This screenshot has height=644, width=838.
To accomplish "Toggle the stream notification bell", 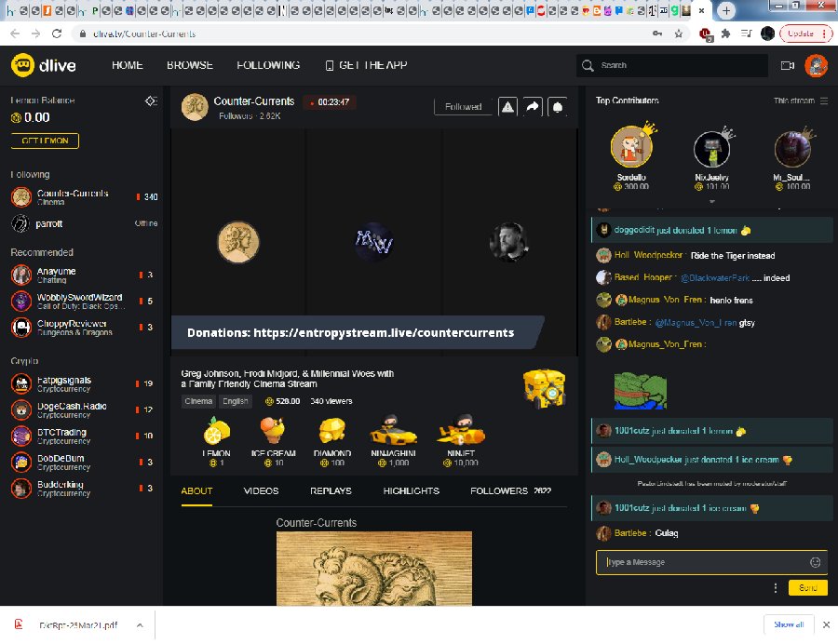I will [x=558, y=107].
